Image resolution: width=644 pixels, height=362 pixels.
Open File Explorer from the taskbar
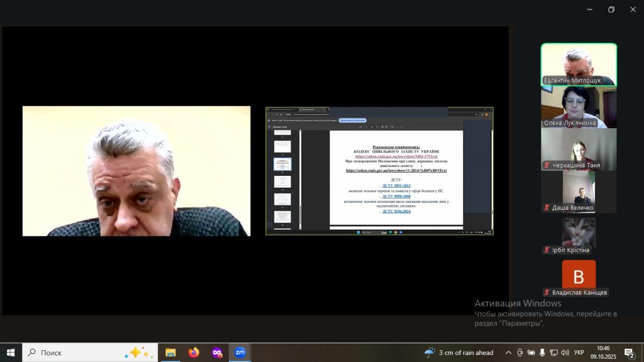tap(171, 352)
